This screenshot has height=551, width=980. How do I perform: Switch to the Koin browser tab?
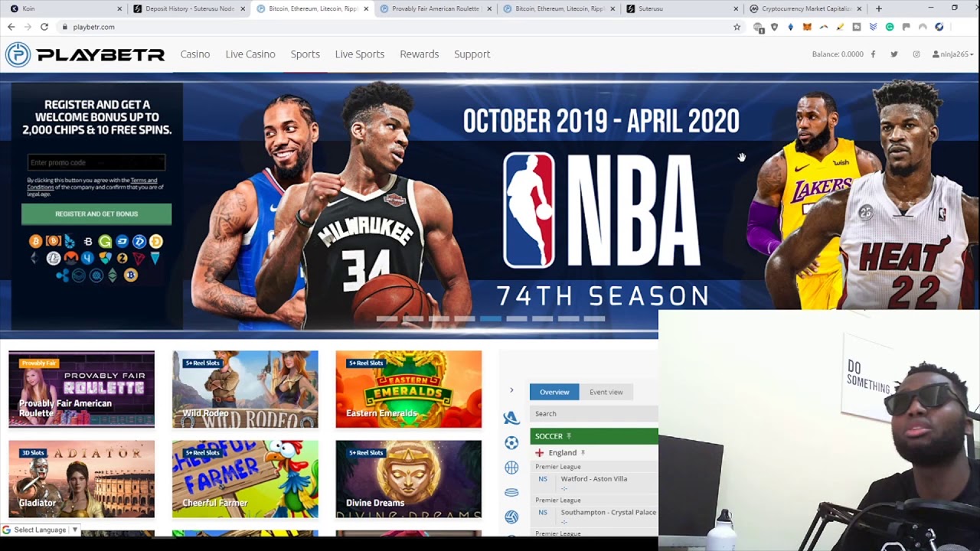pyautogui.click(x=65, y=8)
